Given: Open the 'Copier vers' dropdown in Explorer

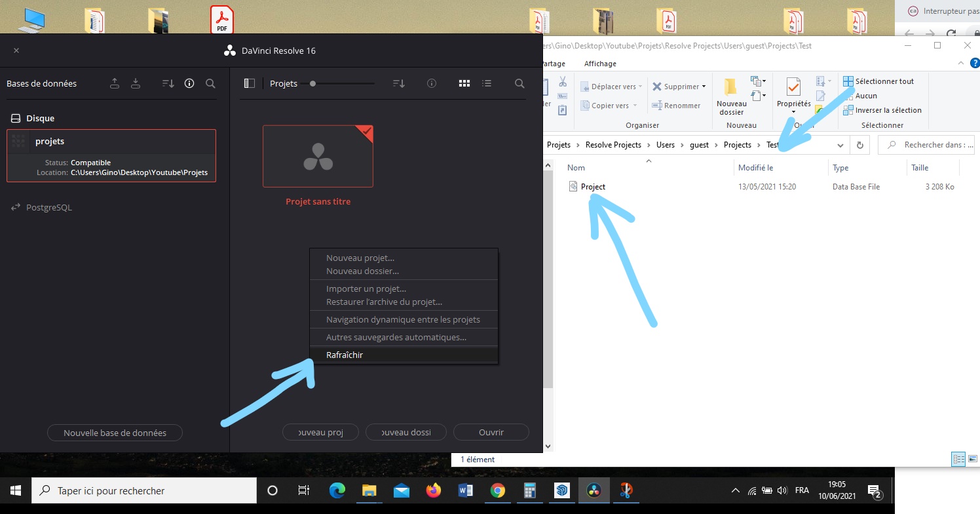Looking at the screenshot, I should [609, 106].
